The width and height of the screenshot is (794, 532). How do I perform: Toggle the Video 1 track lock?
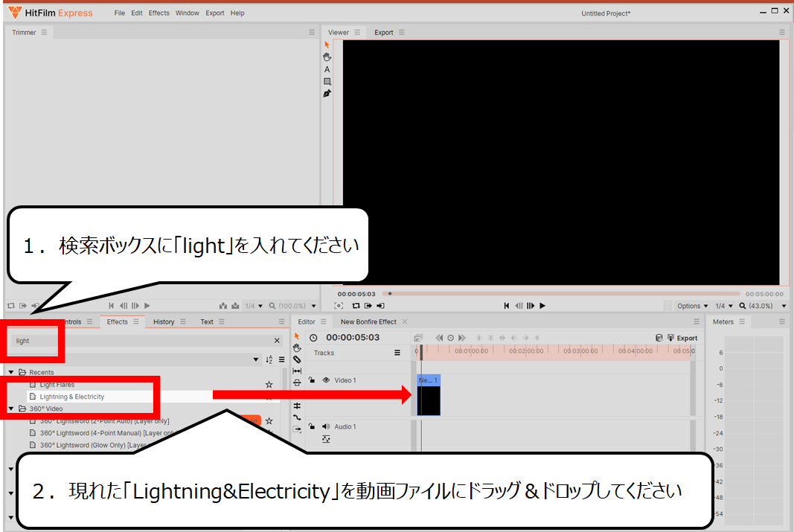pos(313,379)
